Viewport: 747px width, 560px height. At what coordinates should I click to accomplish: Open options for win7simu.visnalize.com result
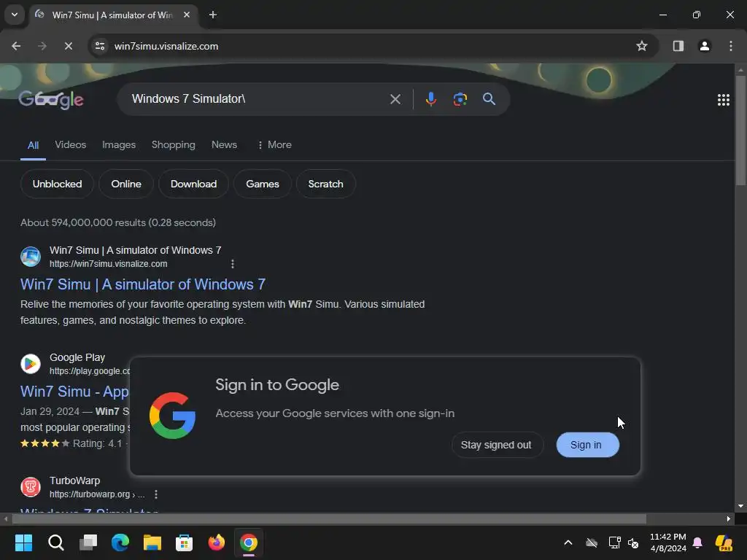coord(233,264)
